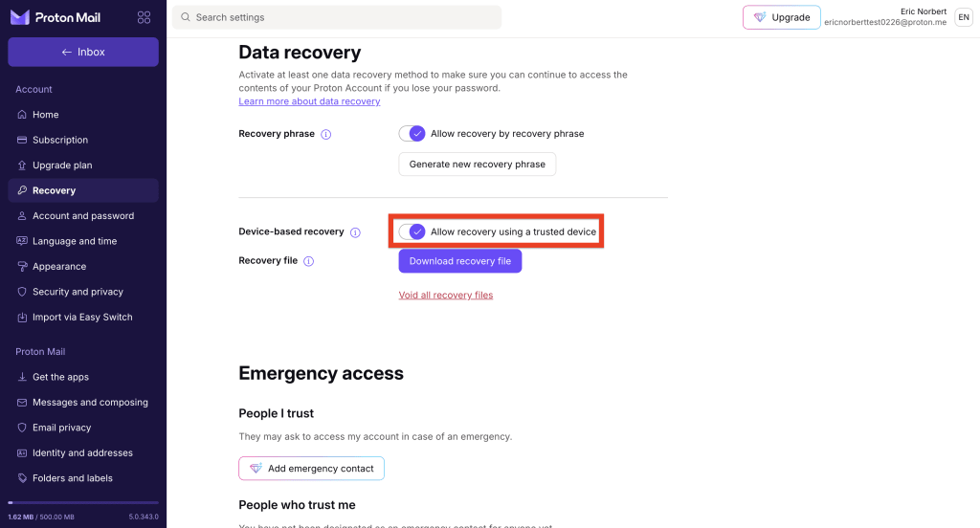Open Folders and labels settings
This screenshot has width=980, height=528.
pyautogui.click(x=73, y=478)
